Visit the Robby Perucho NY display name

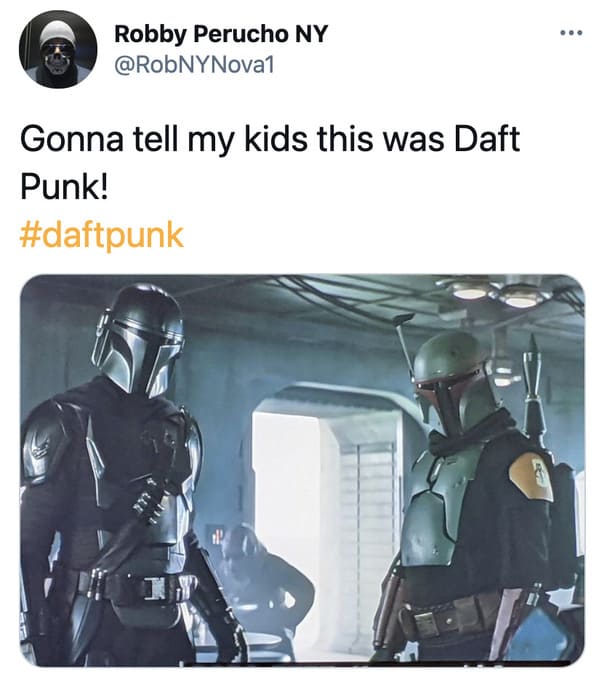pyautogui.click(x=220, y=34)
